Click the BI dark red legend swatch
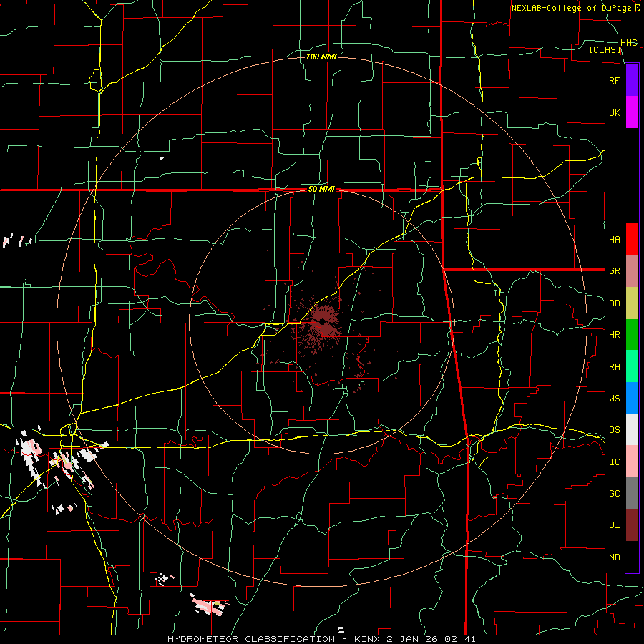644x644 pixels. coord(632,525)
